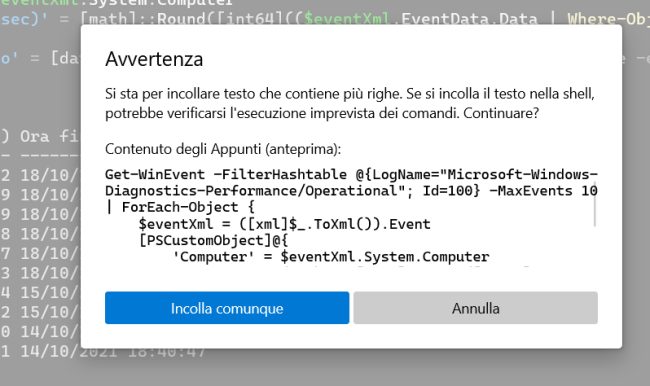Click the "Incolla comunque" button
This screenshot has height=386, width=650.
point(227,308)
